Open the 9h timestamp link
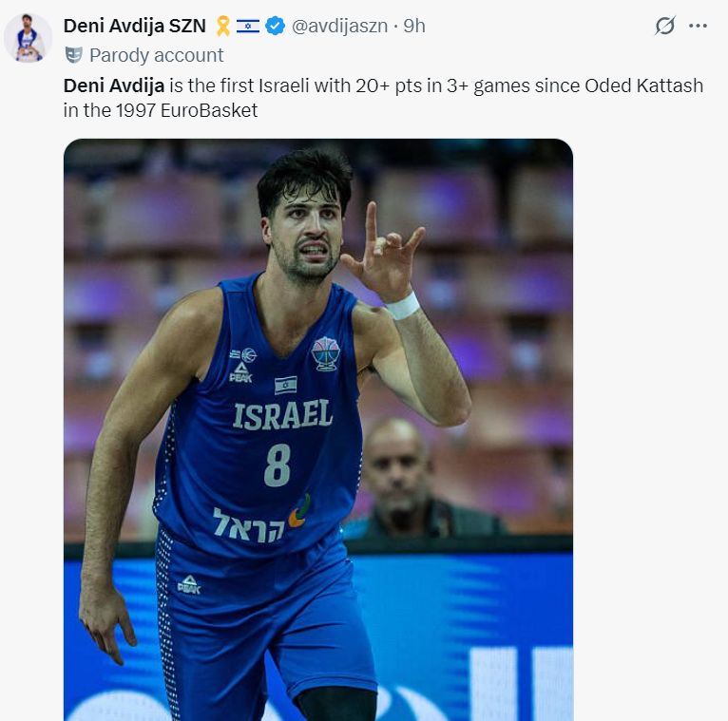Screen dimensions: 728x721 click(414, 26)
